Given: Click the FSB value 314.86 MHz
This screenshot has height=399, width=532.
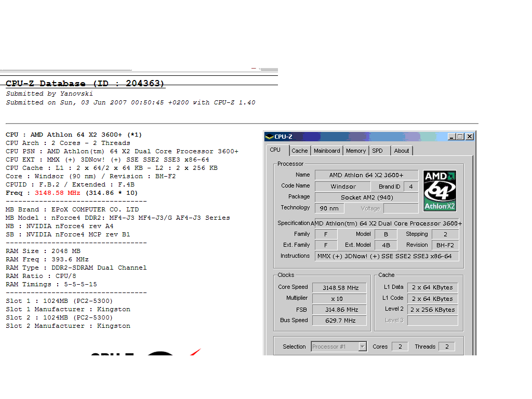Looking at the screenshot, I should coord(340,310).
